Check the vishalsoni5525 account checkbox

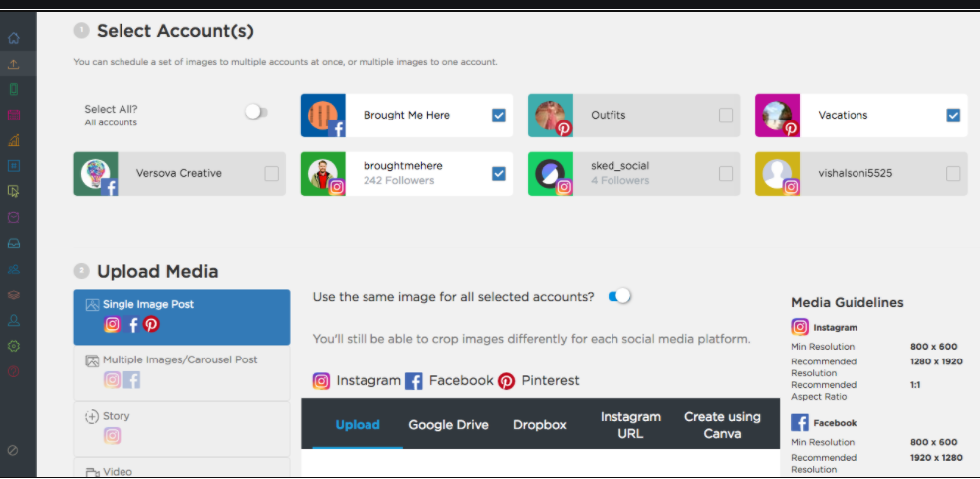tap(953, 174)
